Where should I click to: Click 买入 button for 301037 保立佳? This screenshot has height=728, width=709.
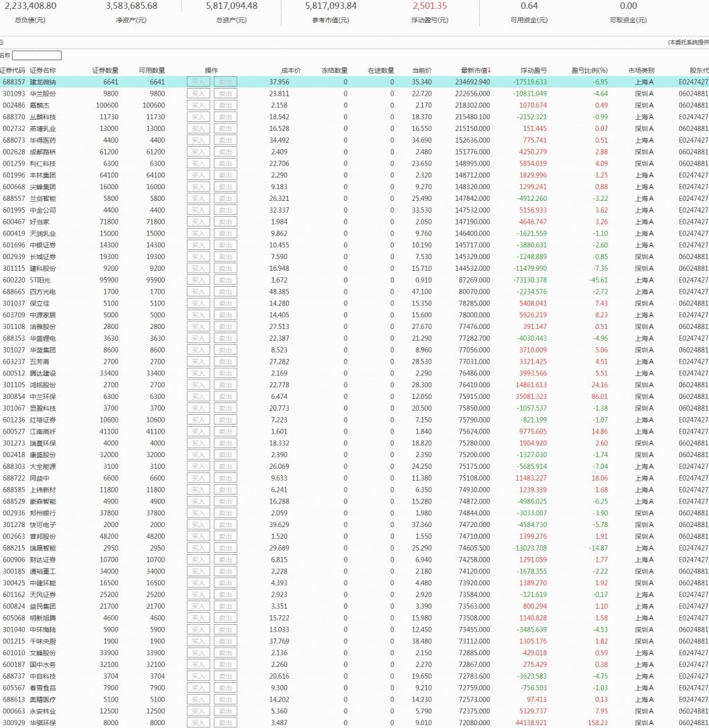tap(199, 303)
